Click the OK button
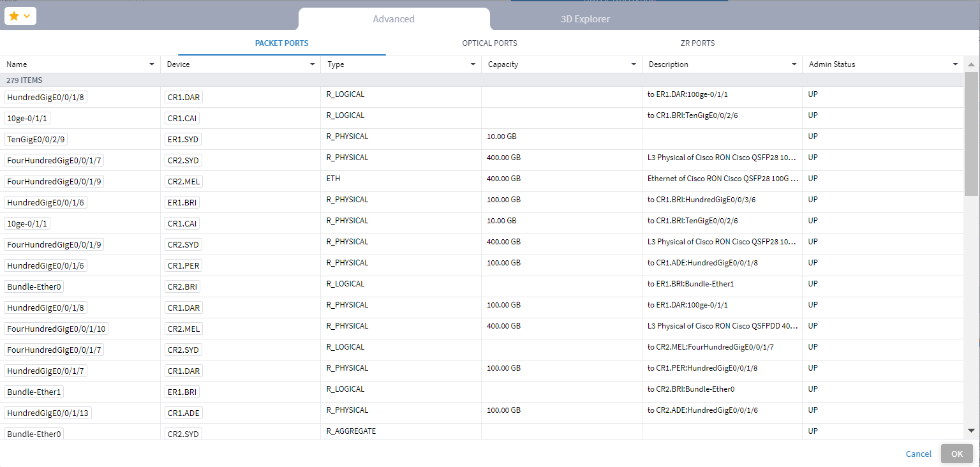Screen dimensions: 980x467 coord(957,454)
